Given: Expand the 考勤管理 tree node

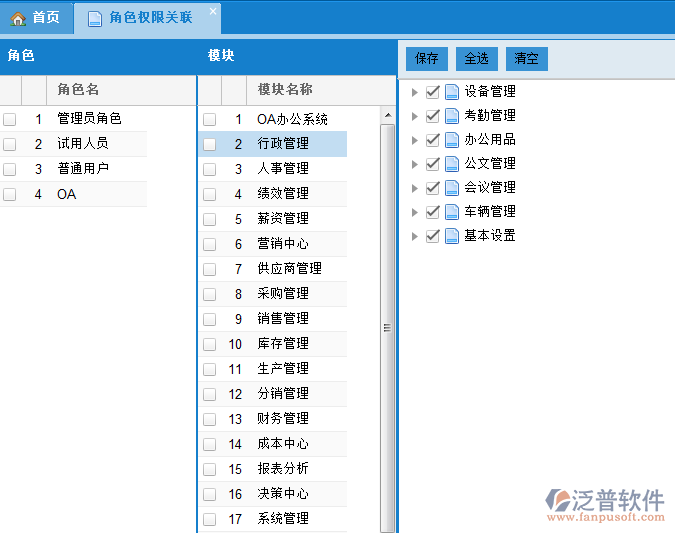Looking at the screenshot, I should point(416,116).
